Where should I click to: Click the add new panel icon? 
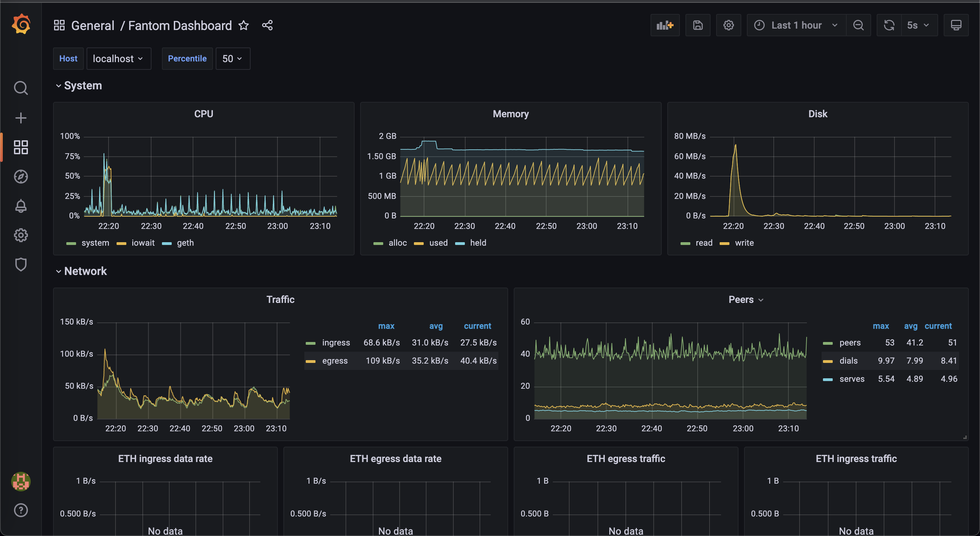pyautogui.click(x=665, y=24)
